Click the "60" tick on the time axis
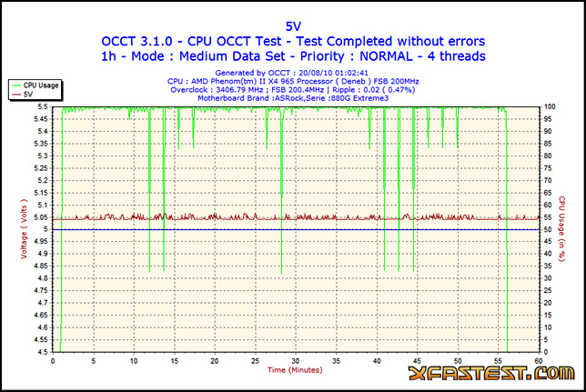The height and width of the screenshot is (392, 586). (539, 361)
